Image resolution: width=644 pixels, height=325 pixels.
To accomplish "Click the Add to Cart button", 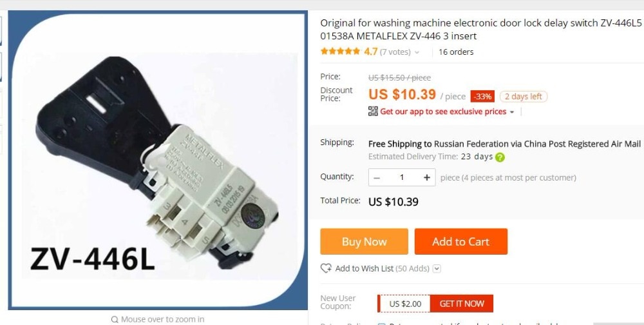I will pyautogui.click(x=461, y=241).
